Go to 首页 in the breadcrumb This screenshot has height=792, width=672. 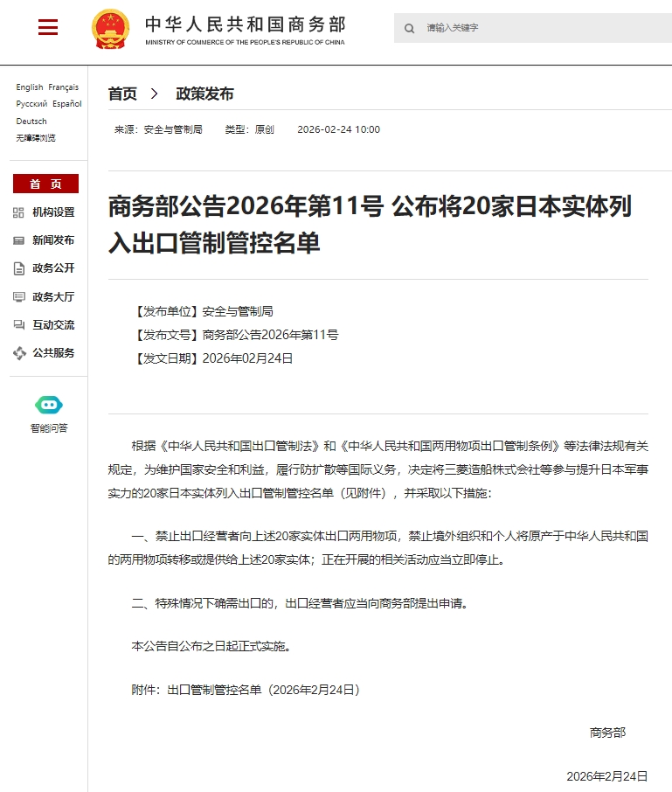[x=122, y=94]
